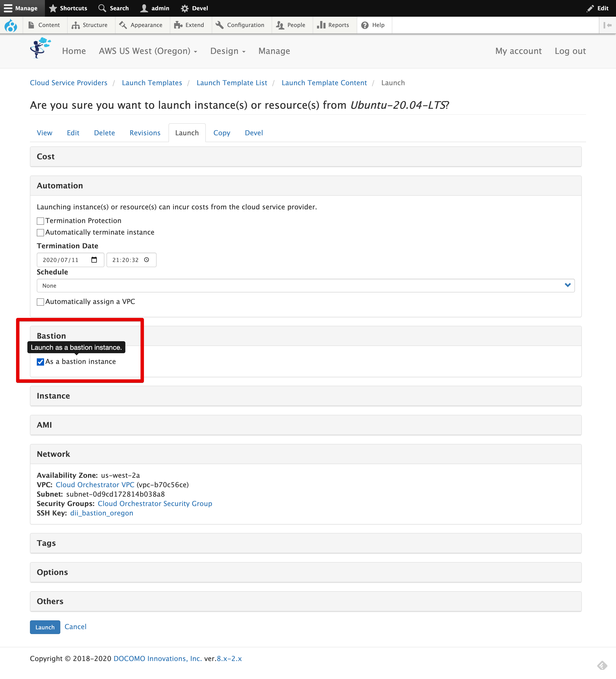Open Search in the admin toolbar
Screen dimensions: 616x679
coord(113,8)
